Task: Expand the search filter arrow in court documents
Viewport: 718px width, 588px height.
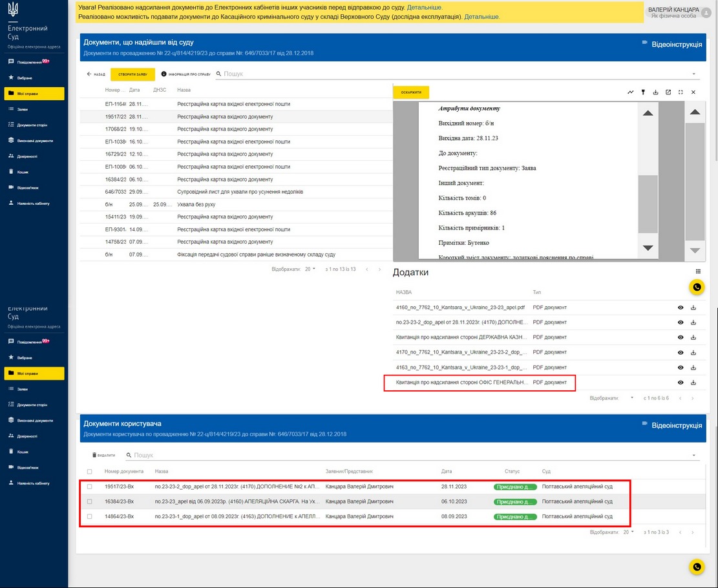Action: click(x=693, y=74)
